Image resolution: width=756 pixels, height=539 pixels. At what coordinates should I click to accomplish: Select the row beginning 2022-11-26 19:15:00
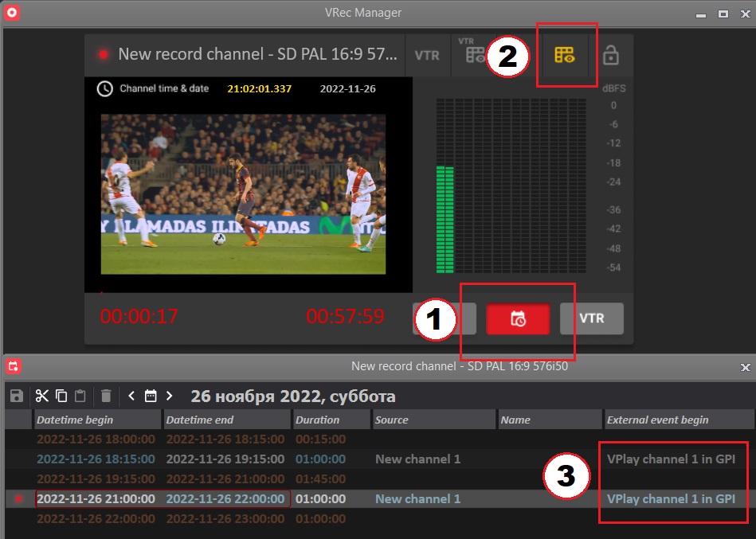[x=379, y=478]
